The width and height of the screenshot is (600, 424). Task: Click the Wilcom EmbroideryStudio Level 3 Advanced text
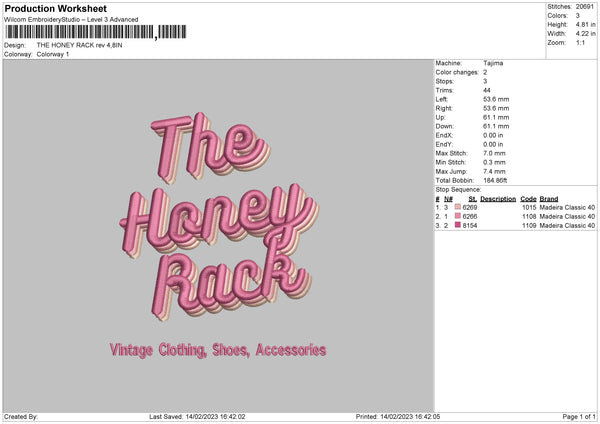pos(71,20)
